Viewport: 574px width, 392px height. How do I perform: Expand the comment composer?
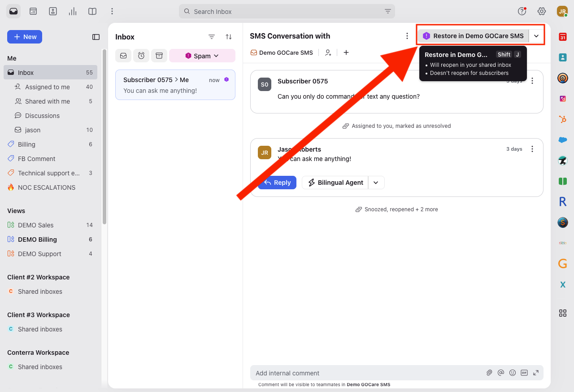click(x=536, y=373)
